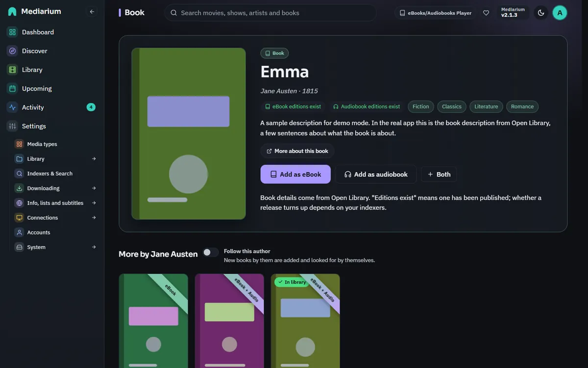Click the In library badge
588x368 pixels.
coord(292,282)
